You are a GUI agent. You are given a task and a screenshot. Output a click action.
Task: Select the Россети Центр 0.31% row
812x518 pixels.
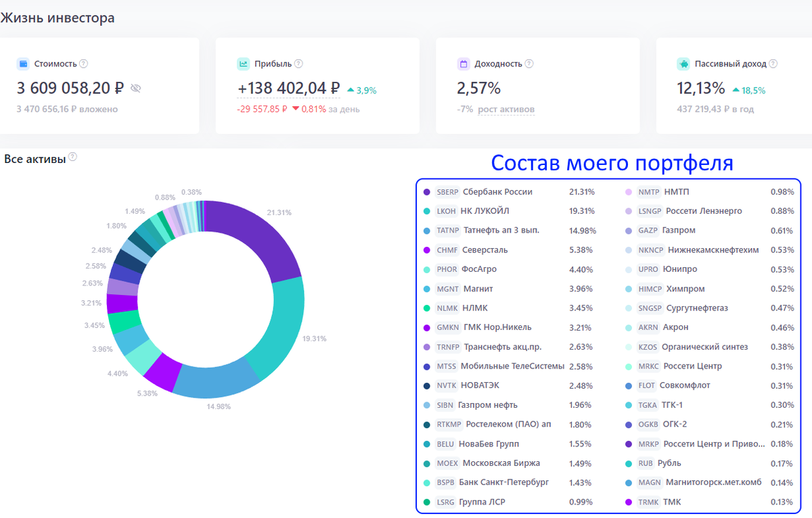pos(710,367)
